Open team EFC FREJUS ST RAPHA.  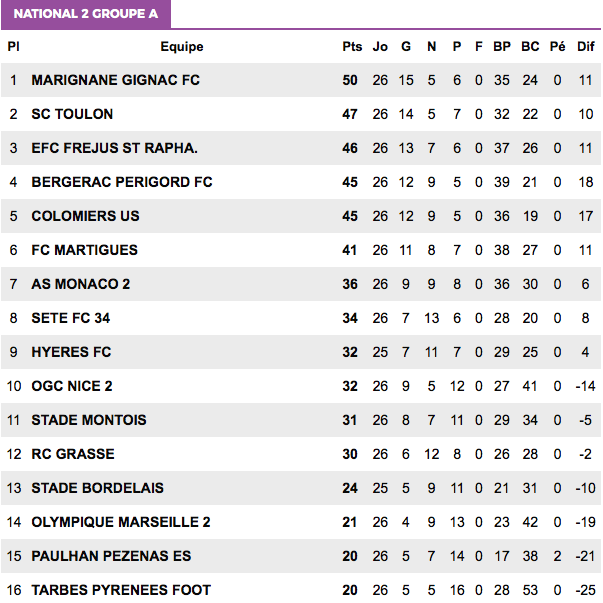pos(114,148)
